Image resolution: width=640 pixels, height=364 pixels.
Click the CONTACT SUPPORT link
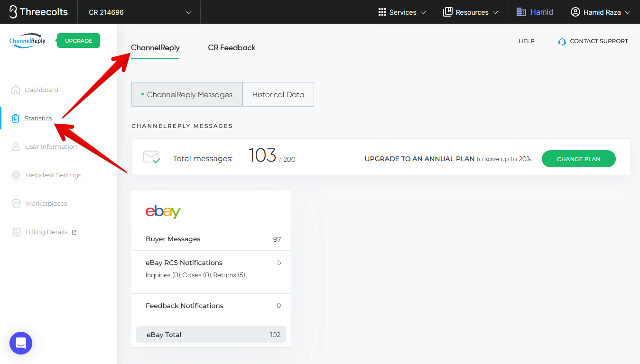pos(599,41)
